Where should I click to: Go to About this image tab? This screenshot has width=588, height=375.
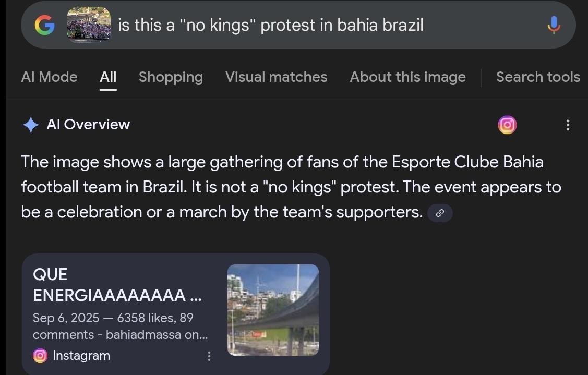[407, 77]
